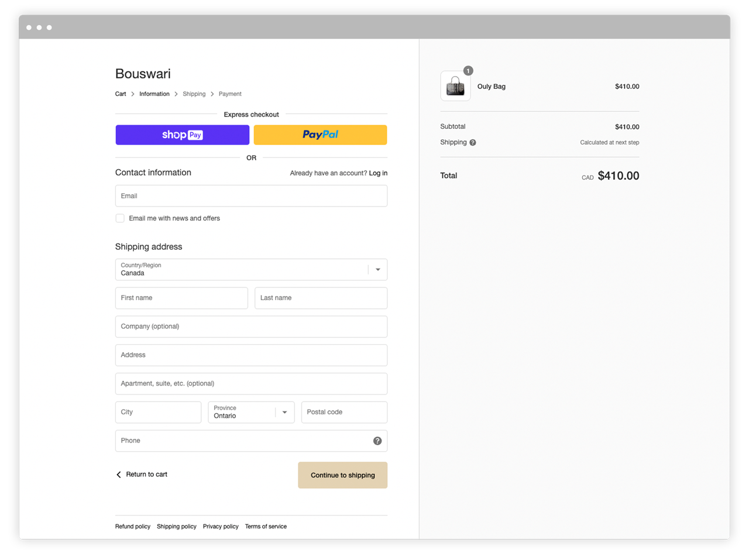Continue to shipping
Image resolution: width=749 pixels, height=560 pixels.
(343, 475)
